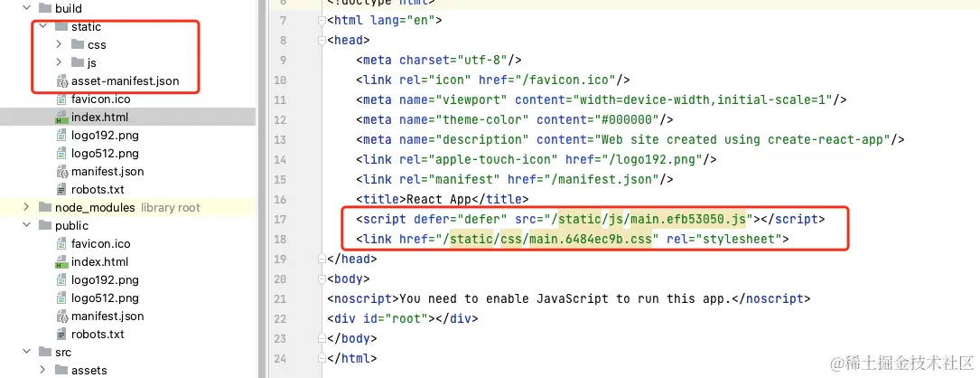The image size is (980, 378).
Task: Click the div id="root" code line
Action: (403, 318)
